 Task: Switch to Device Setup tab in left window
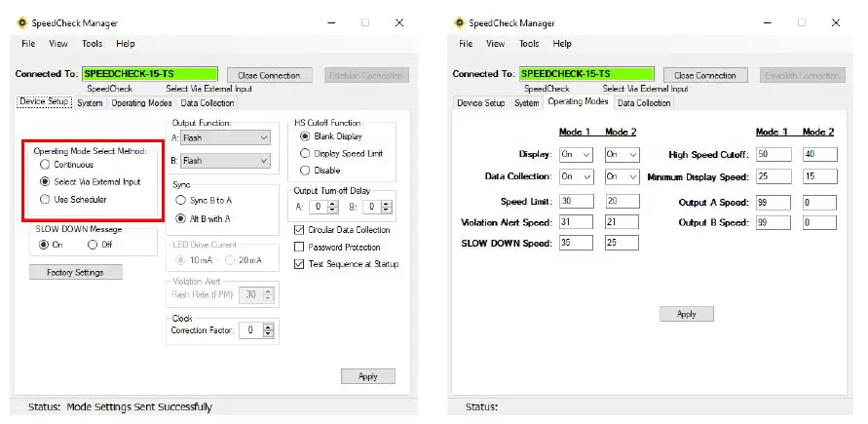(x=44, y=101)
